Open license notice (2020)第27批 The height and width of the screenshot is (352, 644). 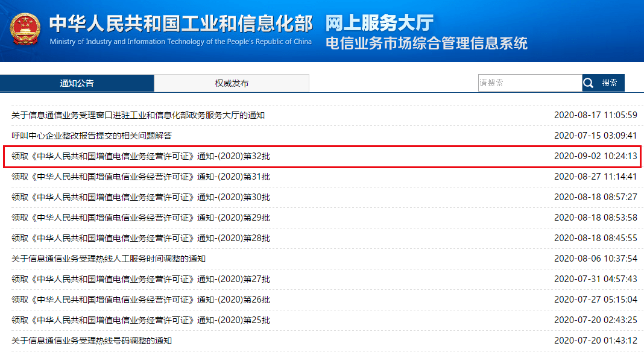coord(141,279)
